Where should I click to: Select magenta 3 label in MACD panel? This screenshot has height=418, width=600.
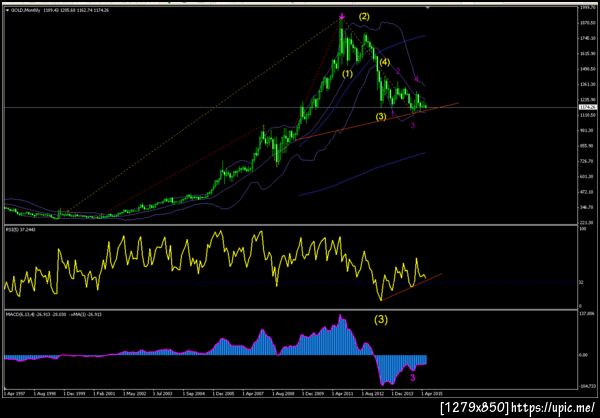point(413,378)
